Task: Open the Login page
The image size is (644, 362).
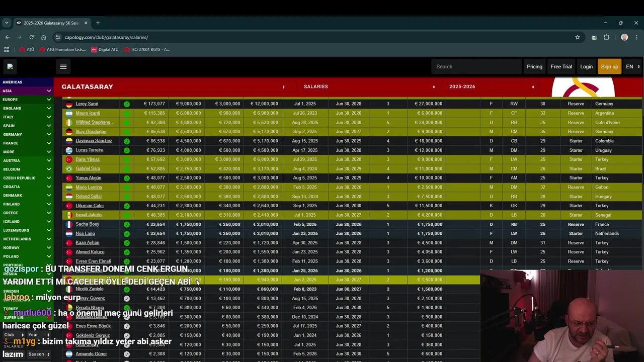Action: [x=586, y=66]
